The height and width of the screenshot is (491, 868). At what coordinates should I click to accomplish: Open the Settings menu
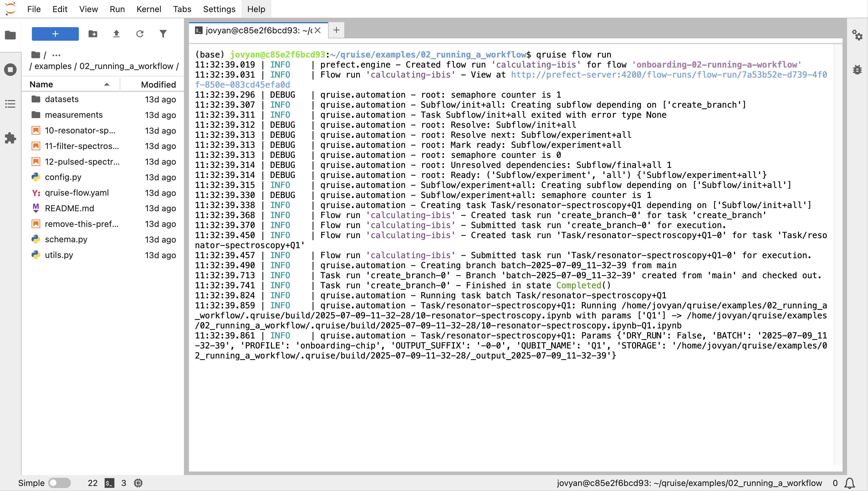pyautogui.click(x=219, y=9)
